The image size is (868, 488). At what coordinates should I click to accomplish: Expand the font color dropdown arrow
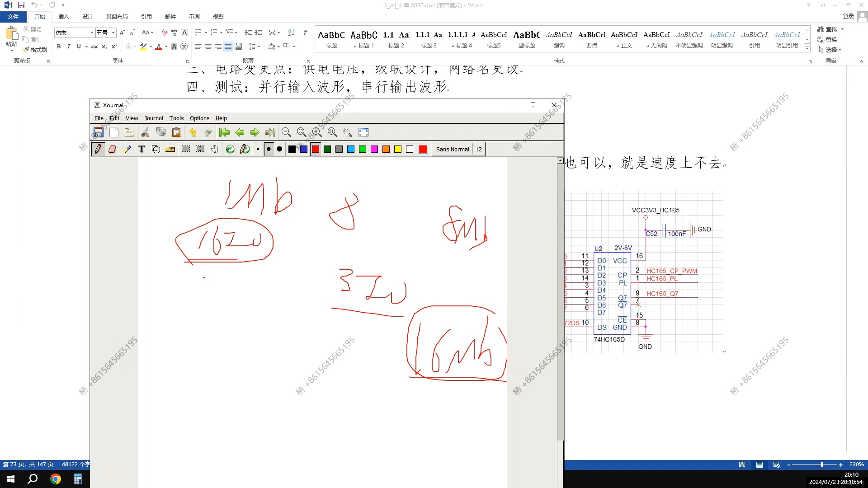pyautogui.click(x=166, y=47)
